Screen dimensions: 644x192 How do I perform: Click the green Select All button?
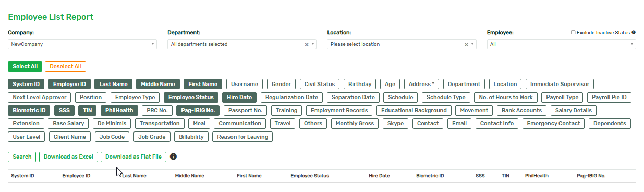(25, 67)
